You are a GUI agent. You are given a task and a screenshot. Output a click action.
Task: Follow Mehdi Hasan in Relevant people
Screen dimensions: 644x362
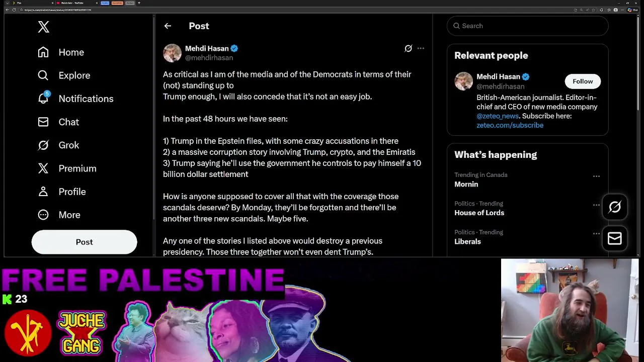click(583, 81)
